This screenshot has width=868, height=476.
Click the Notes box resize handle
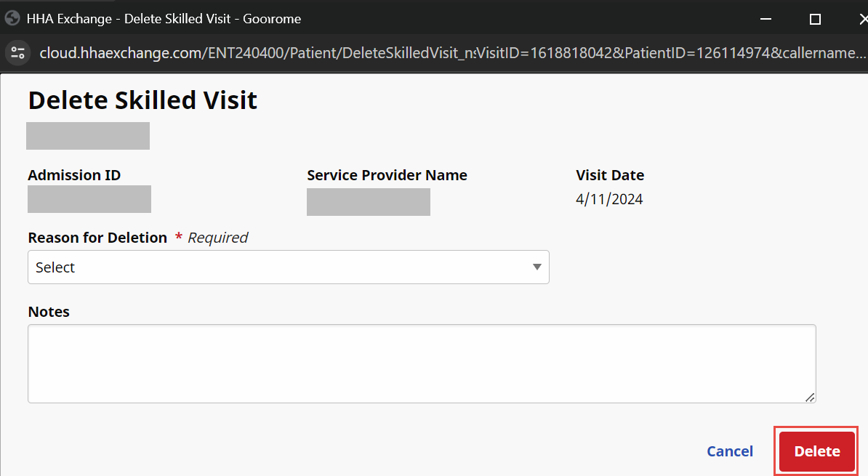click(811, 398)
